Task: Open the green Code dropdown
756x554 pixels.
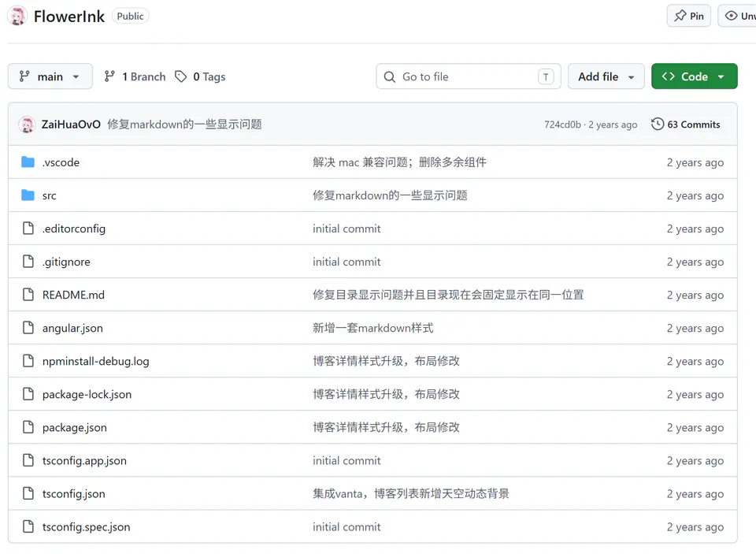Action: coord(694,76)
